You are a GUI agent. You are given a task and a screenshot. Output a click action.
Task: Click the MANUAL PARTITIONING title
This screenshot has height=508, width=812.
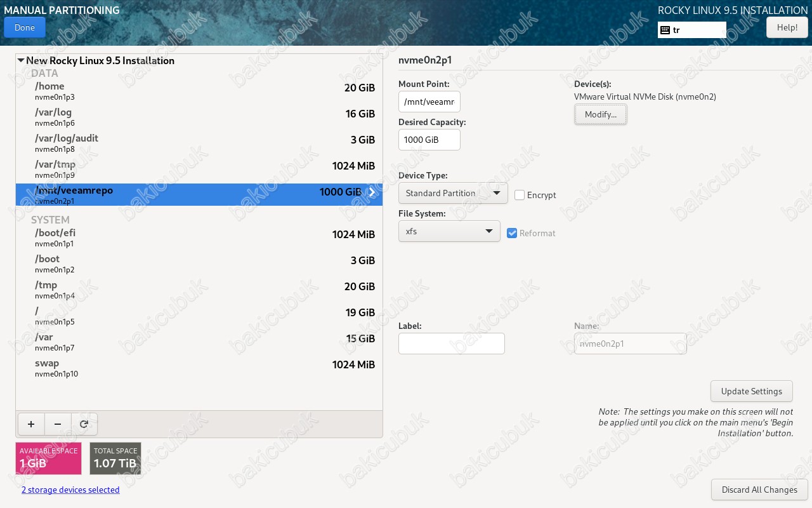[x=62, y=10]
